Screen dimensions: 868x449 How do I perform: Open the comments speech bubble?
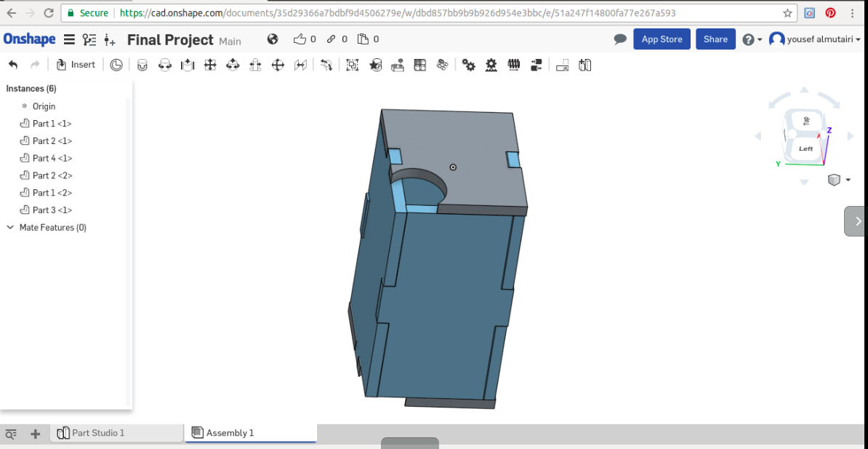619,39
